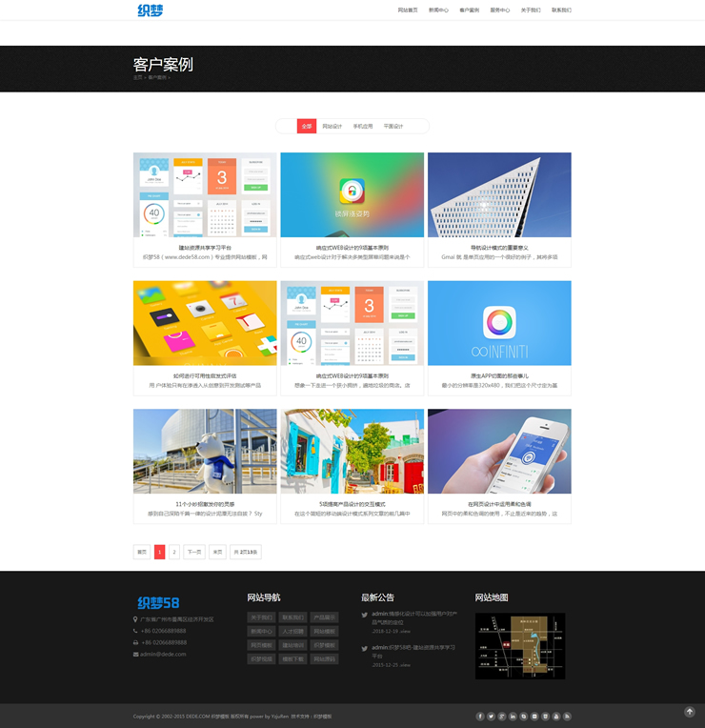Screen dimensions: 705x728
Task: Click the back-to-top arrow button
Action: click(690, 712)
